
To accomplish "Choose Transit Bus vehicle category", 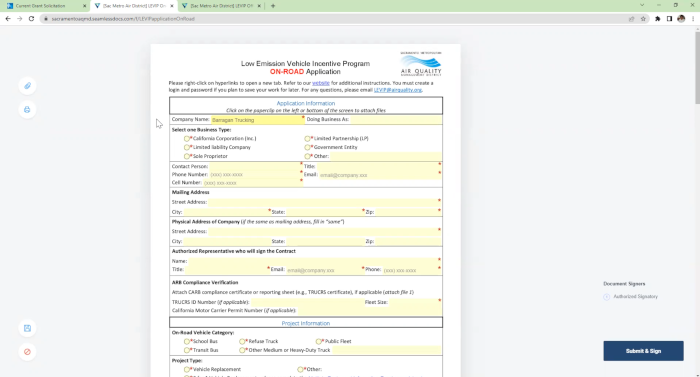I will point(187,350).
